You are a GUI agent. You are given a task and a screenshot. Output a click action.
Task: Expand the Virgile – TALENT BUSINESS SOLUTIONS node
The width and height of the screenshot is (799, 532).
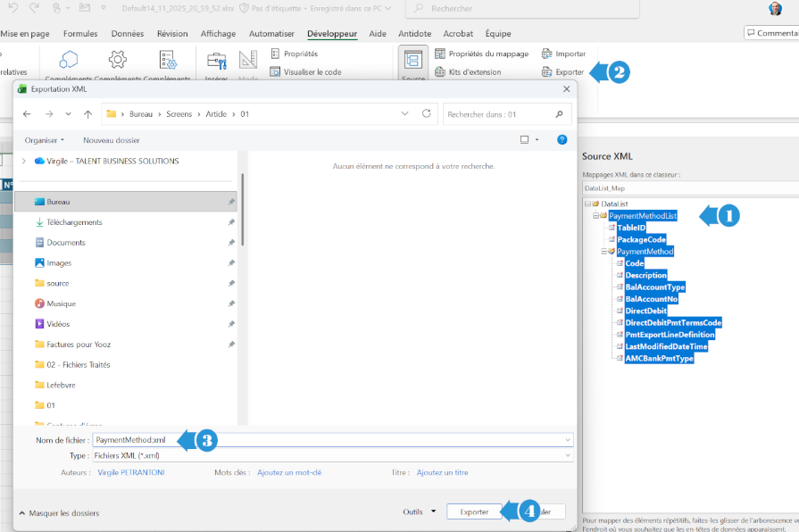pyautogui.click(x=24, y=161)
